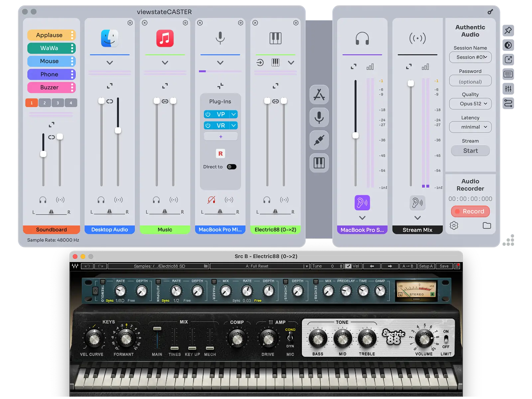Viewport: 532px width, 399px height.
Task: Open keyboard shortcuts in the right sidebar
Action: coord(508,73)
